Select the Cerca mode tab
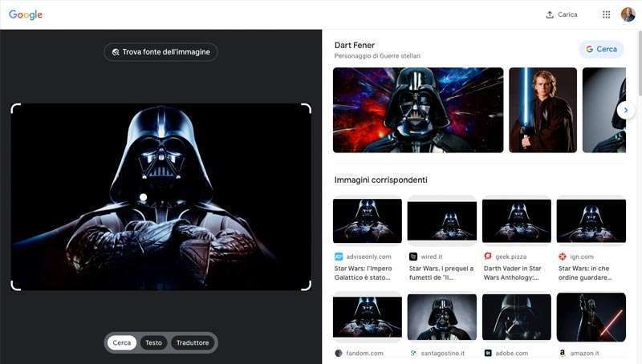Image resolution: width=642 pixels, height=364 pixels. 122,342
